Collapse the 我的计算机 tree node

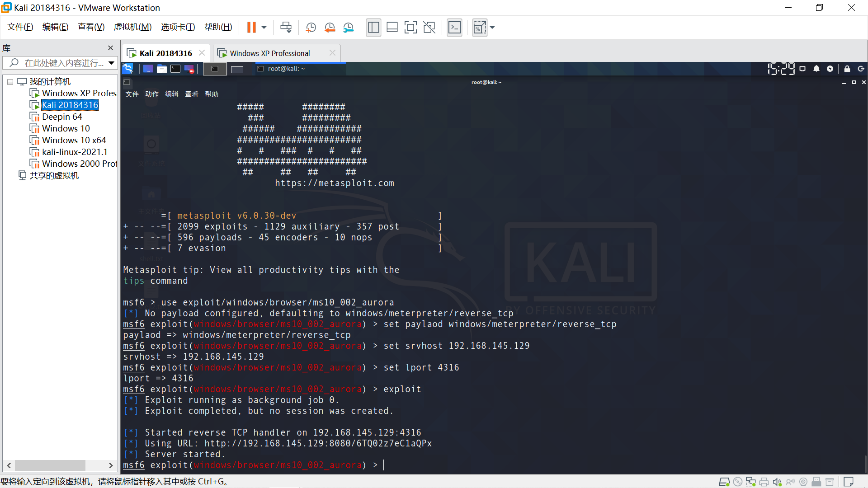pyautogui.click(x=10, y=82)
